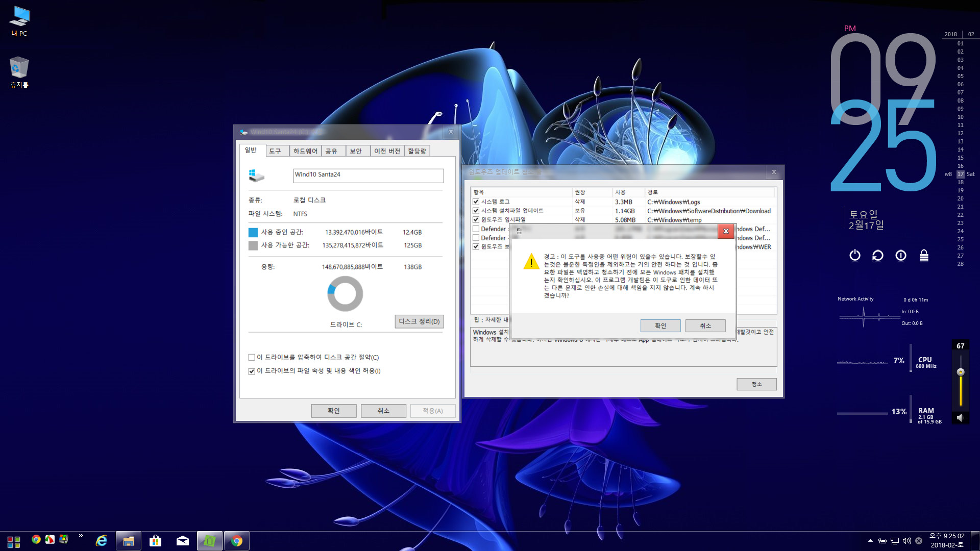
Task: Switch to 할당량 tab
Action: 417,151
